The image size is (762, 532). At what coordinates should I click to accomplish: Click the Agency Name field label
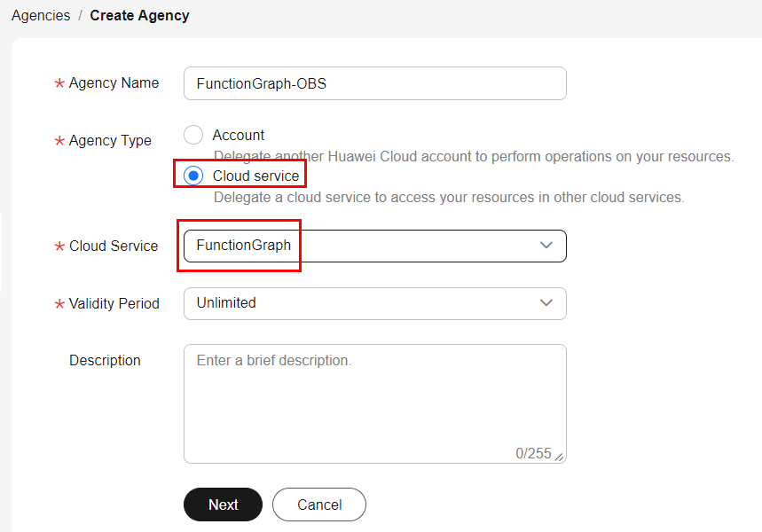click(x=114, y=83)
